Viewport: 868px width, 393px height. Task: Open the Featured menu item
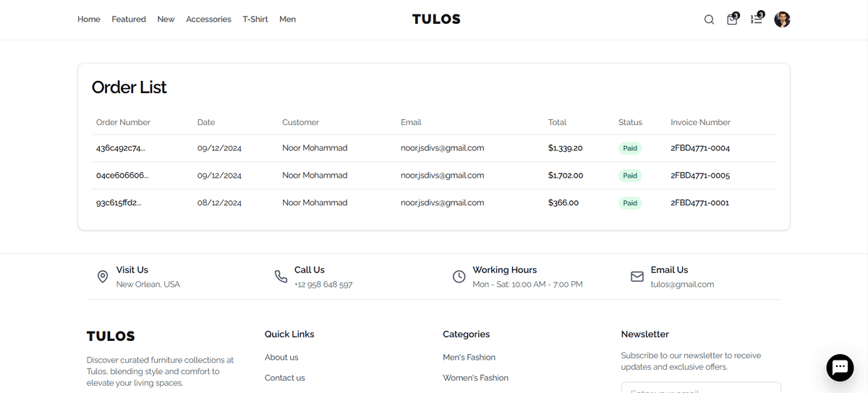[129, 20]
